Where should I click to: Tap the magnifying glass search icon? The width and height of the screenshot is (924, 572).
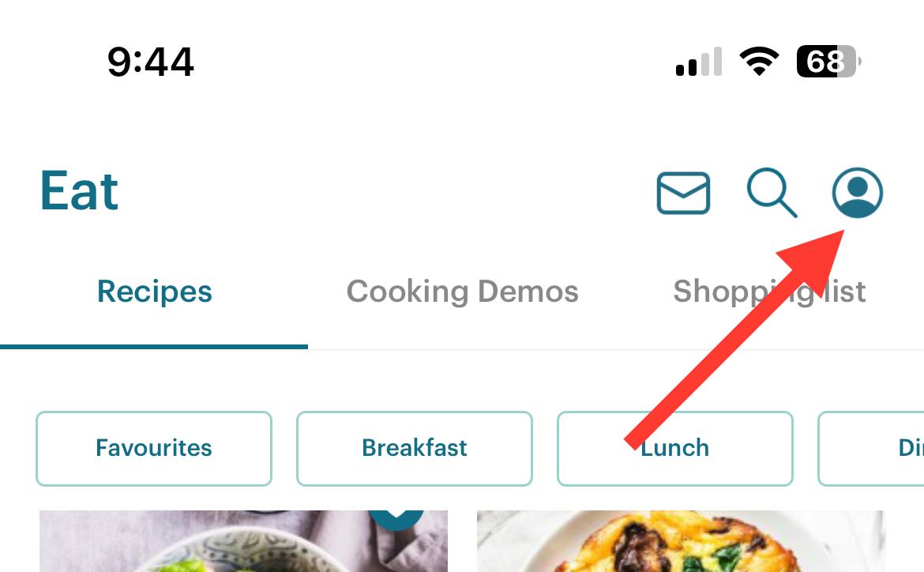[x=772, y=193]
